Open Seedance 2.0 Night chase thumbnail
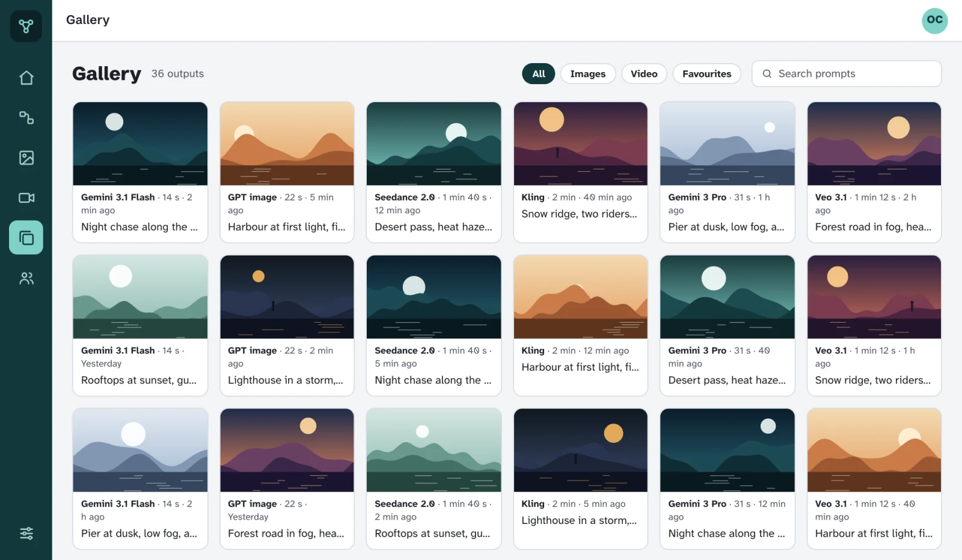 coord(434,297)
